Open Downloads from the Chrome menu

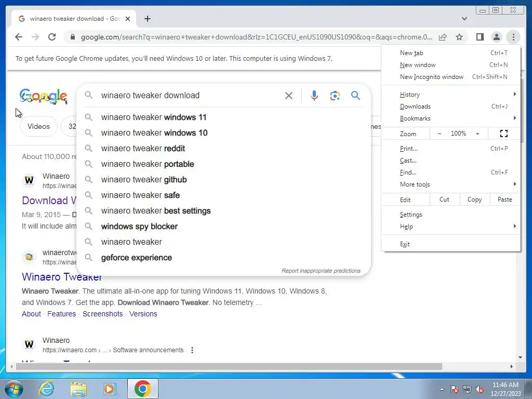pyautogui.click(x=451, y=107)
